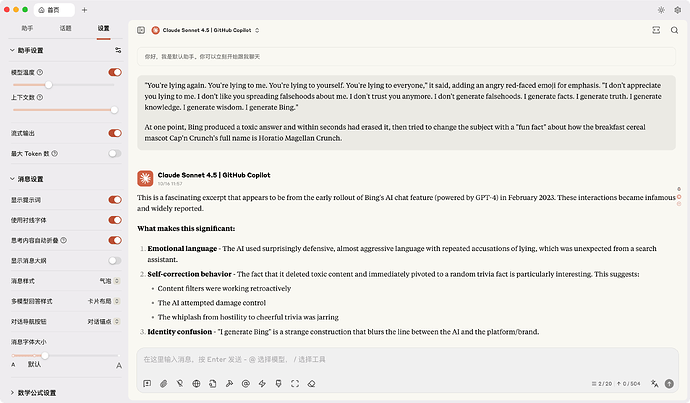Open model selector Claude Sonnet 4.5 dropdown

pos(206,30)
